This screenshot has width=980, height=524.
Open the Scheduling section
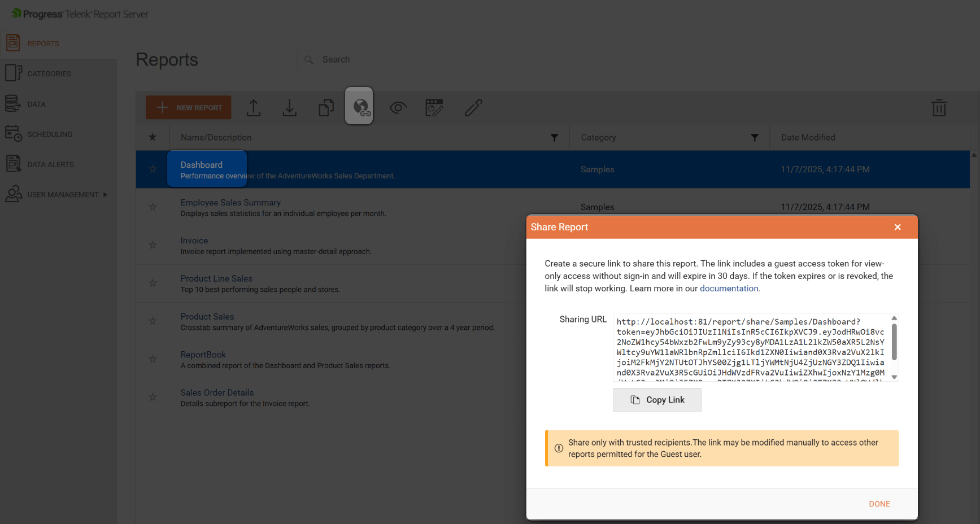click(50, 134)
